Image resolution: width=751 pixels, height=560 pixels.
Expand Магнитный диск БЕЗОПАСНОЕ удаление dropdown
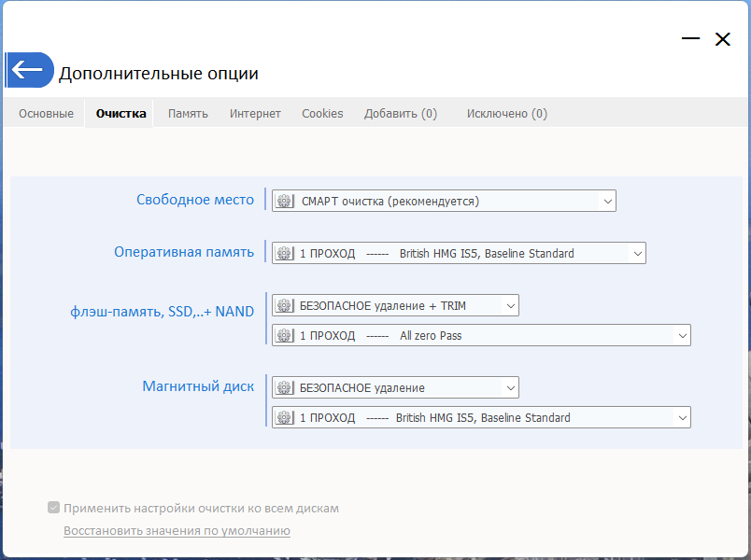pyautogui.click(x=511, y=387)
